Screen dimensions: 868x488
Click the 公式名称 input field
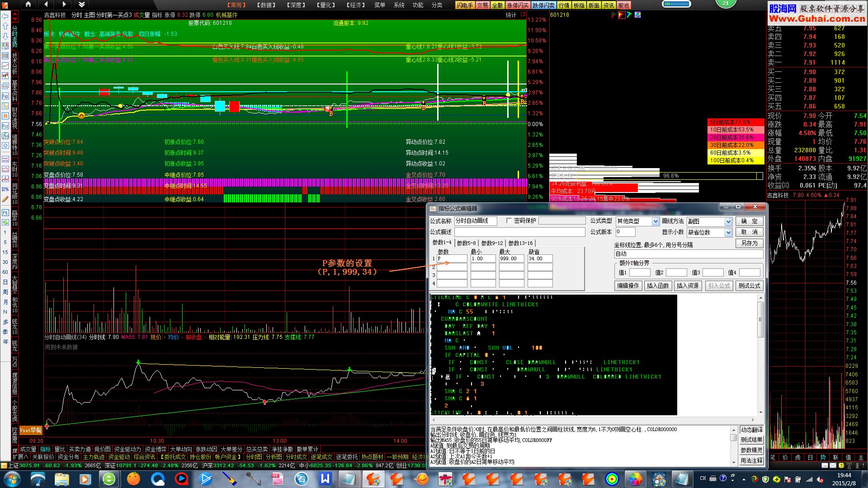[x=476, y=221]
